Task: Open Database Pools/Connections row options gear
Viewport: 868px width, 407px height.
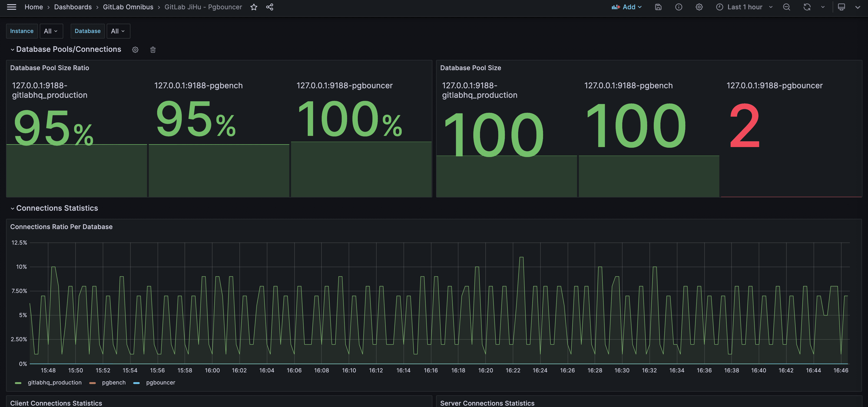Action: [x=135, y=50]
